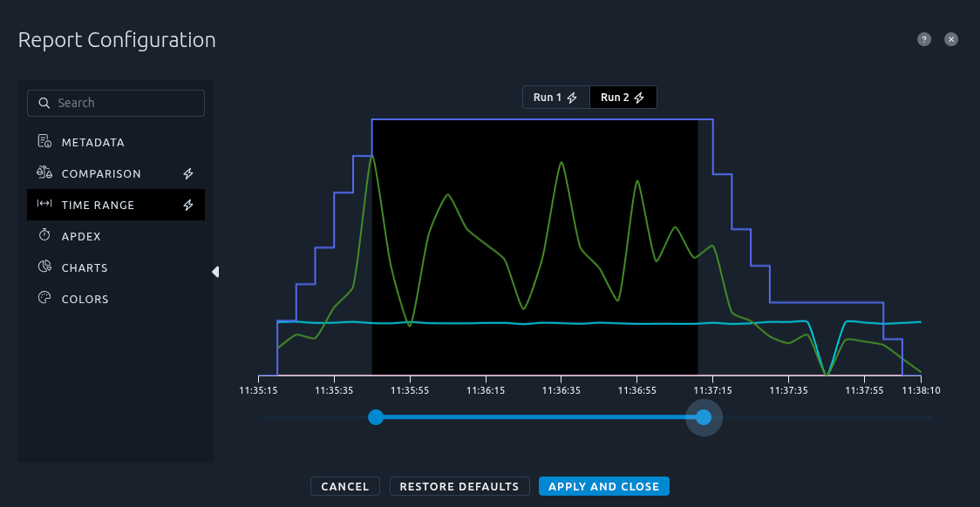This screenshot has width=980, height=507.
Task: Open the COLORS section
Action: pos(116,299)
